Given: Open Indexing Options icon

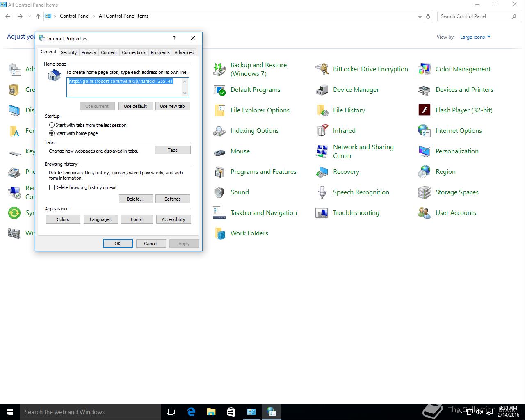Looking at the screenshot, I should click(219, 131).
